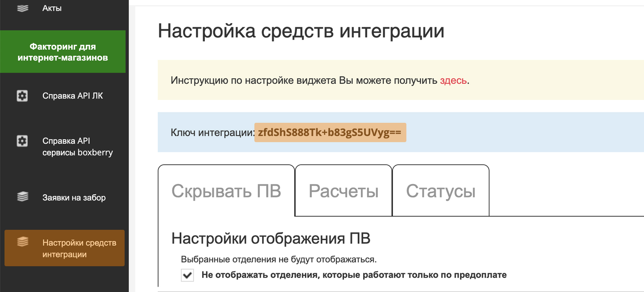
Task: Click the stack icon next to Акты
Action: tap(22, 8)
